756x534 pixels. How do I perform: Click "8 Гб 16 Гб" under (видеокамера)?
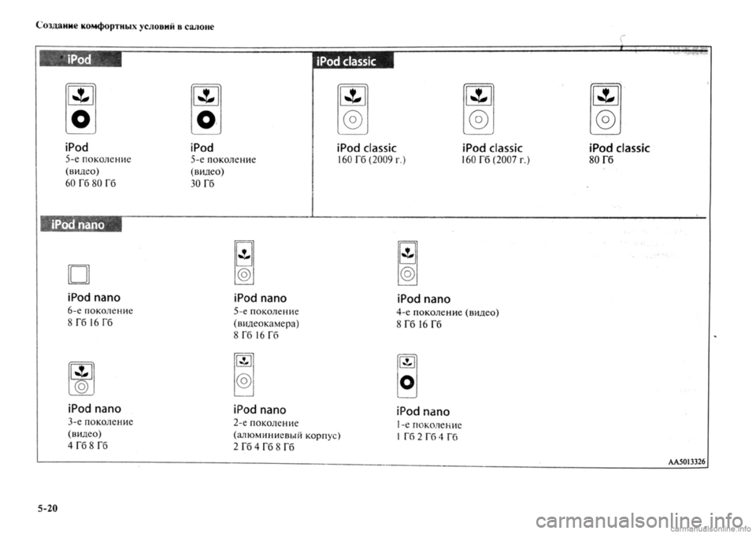(256, 336)
